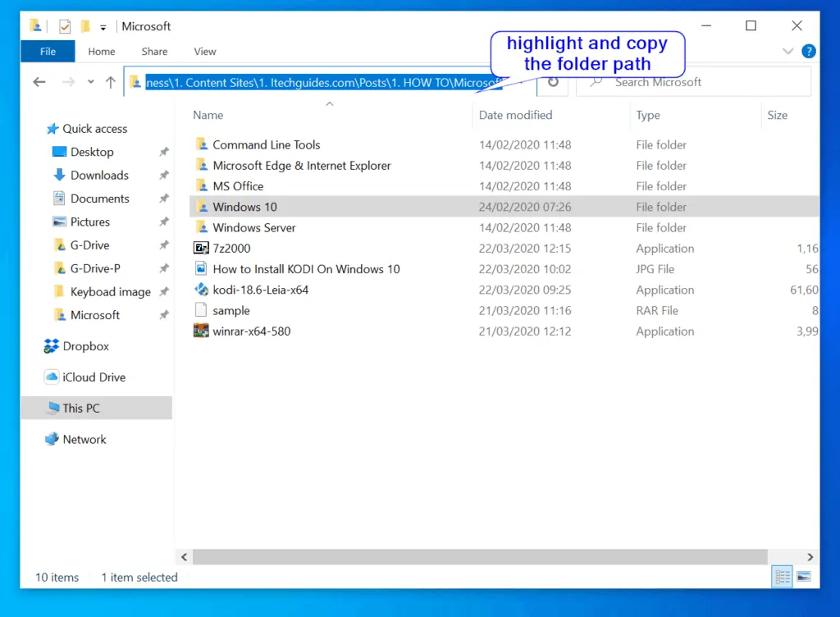Click the Up arrow to go to parent folder
This screenshot has width=840, height=617.
tap(110, 82)
